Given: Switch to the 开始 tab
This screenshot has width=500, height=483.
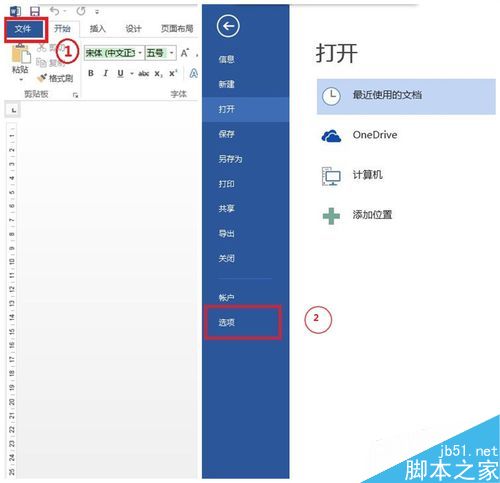Looking at the screenshot, I should click(x=62, y=29).
